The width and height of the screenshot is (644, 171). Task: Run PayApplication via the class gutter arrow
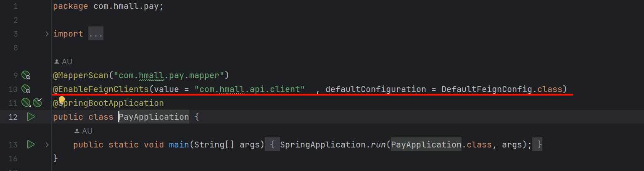[x=30, y=117]
